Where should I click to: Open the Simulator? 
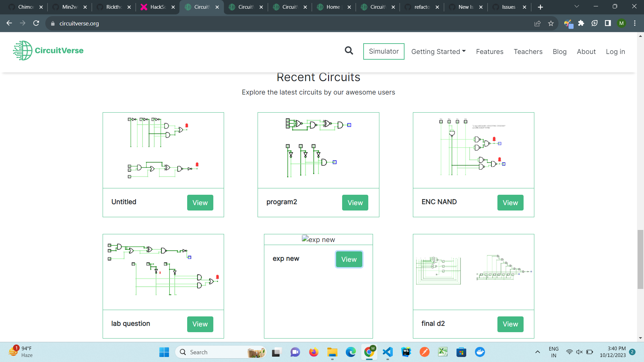click(383, 51)
